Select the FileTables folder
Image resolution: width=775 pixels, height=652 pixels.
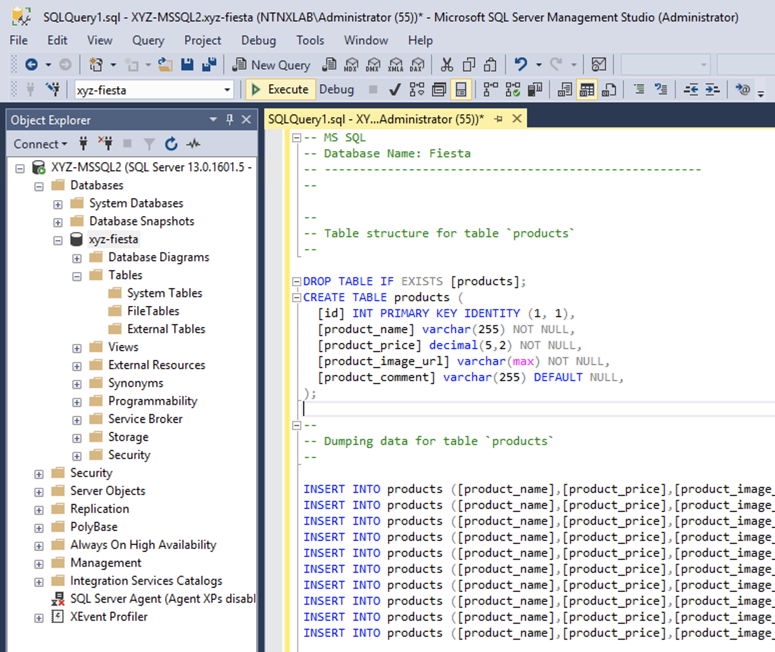[x=153, y=311]
